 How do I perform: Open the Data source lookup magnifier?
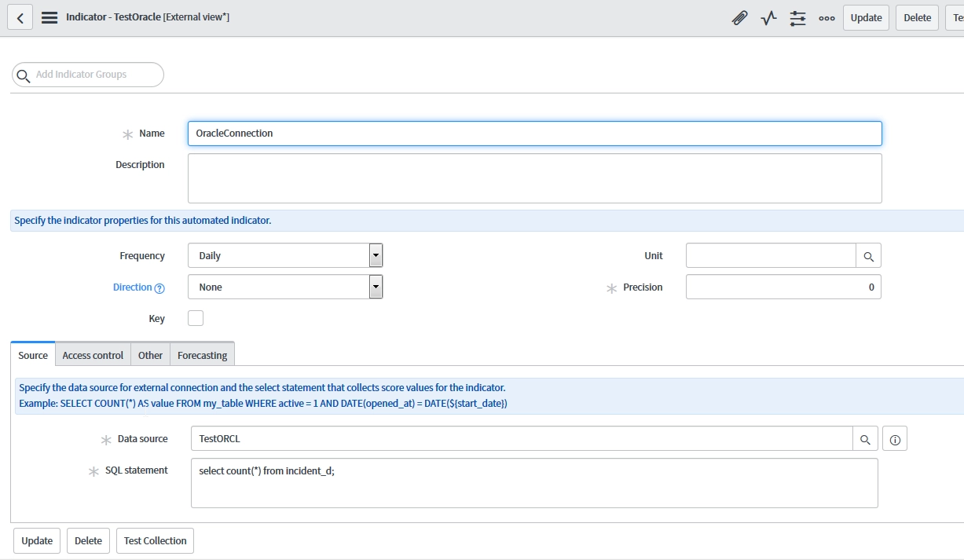point(865,438)
